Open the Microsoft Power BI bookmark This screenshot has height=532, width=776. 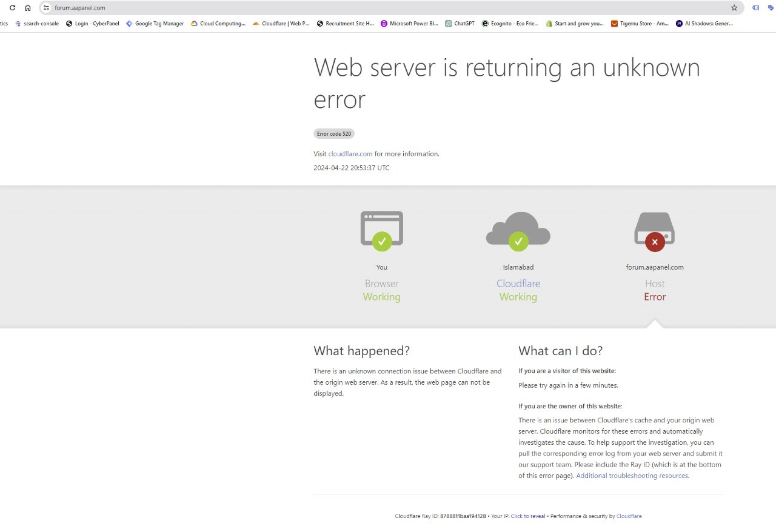409,24
